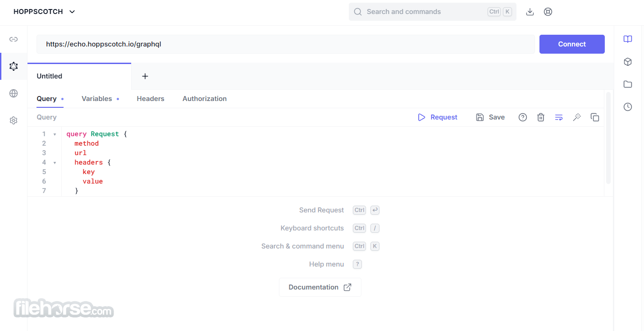Open the support lifebuoy icon
Viewport: 644px width, 331px height.
548,12
